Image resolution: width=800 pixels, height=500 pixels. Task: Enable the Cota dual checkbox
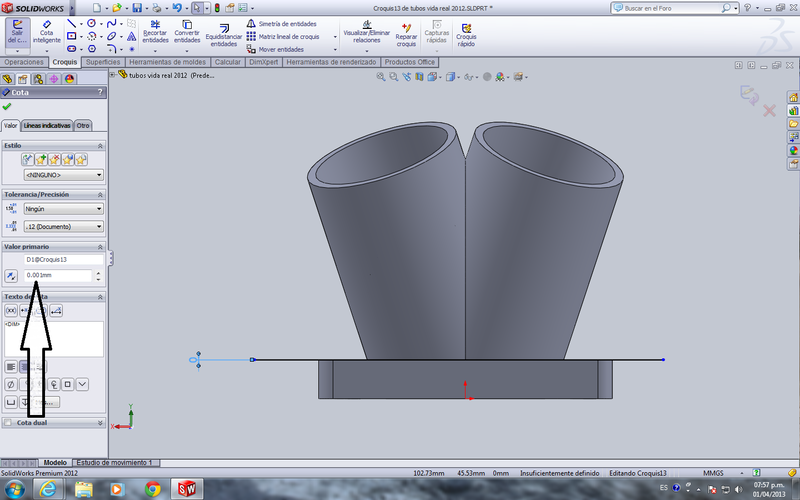(8, 422)
